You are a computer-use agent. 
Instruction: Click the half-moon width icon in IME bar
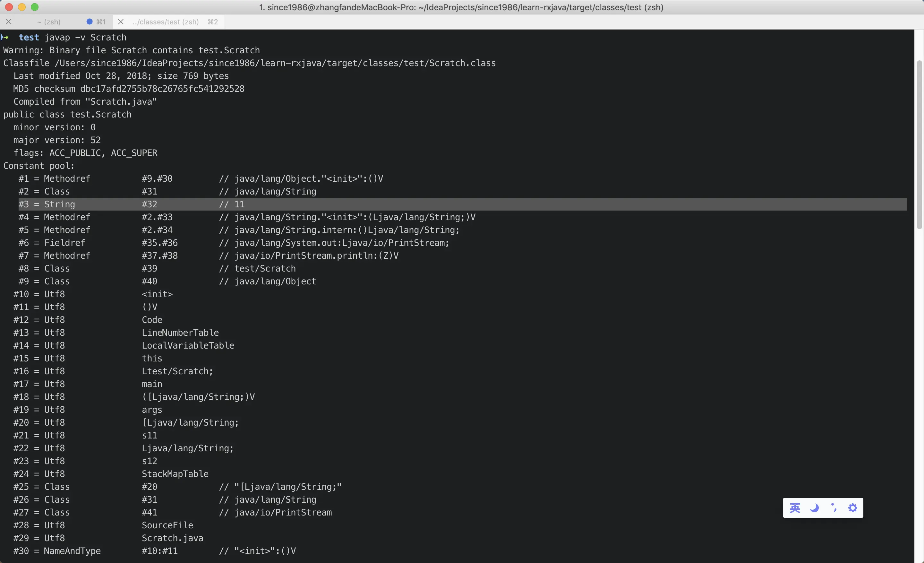pyautogui.click(x=814, y=508)
